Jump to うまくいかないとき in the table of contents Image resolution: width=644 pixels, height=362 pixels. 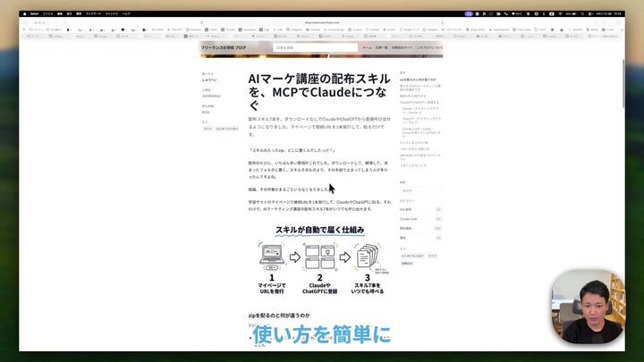(x=413, y=165)
